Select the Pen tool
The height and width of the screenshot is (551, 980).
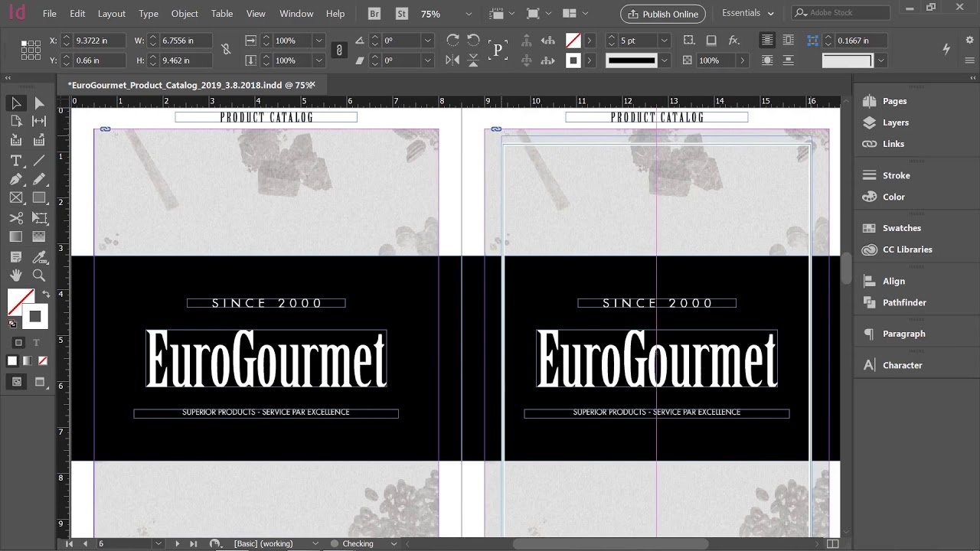(16, 179)
